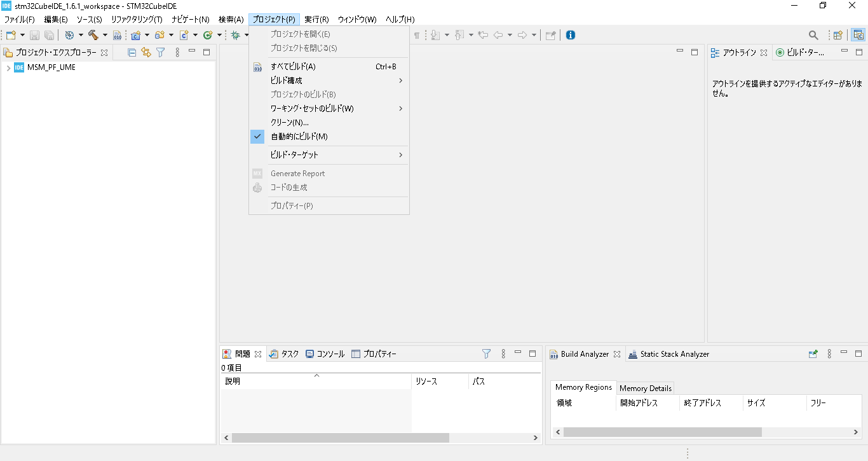Open the ファイル(F) menu

[20, 20]
